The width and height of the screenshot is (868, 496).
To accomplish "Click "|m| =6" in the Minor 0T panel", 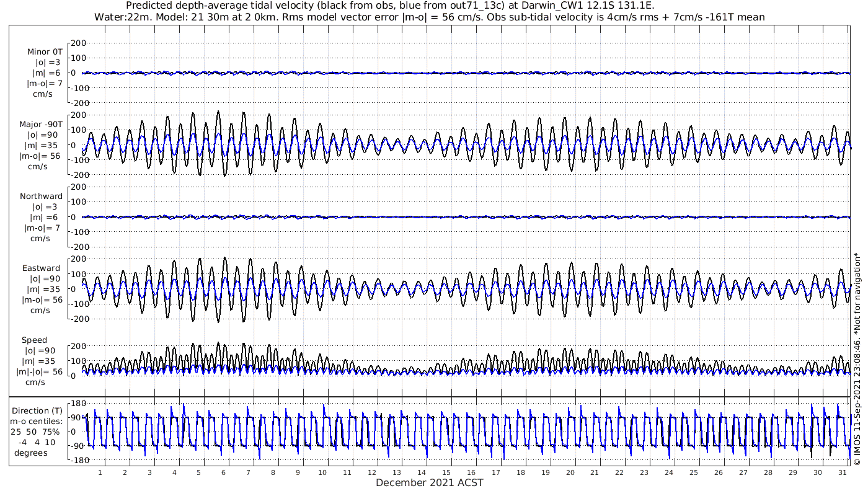I will click(45, 73).
